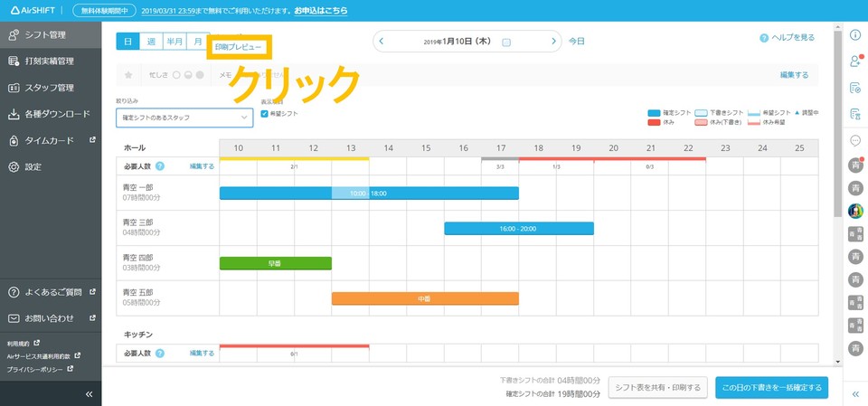Collapse the left sidebar with double chevron

[90, 394]
